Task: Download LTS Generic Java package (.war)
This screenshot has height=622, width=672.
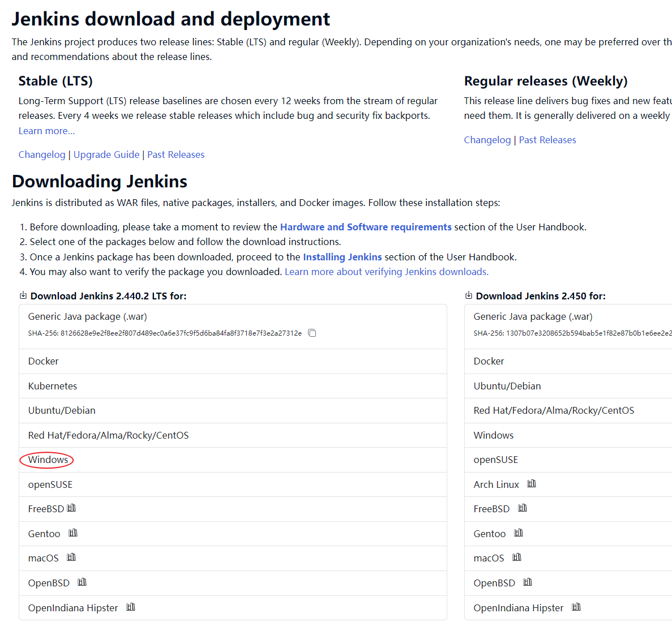Action: 88,316
